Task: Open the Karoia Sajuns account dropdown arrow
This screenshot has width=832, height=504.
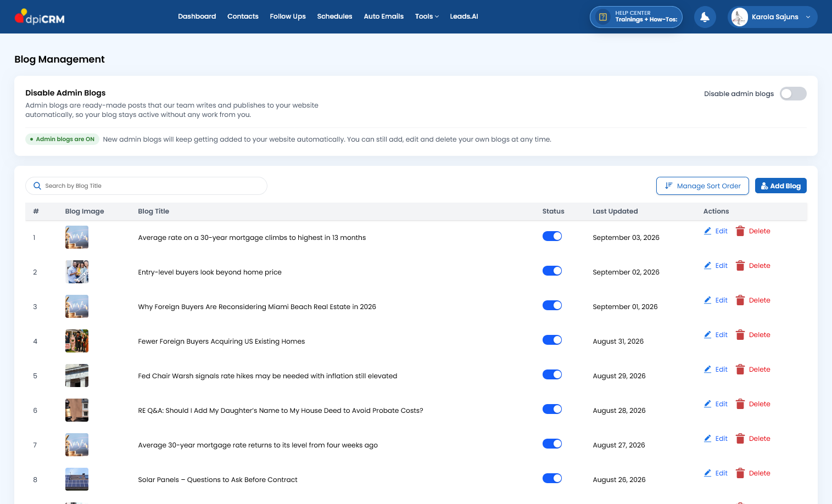Action: pyautogui.click(x=808, y=17)
